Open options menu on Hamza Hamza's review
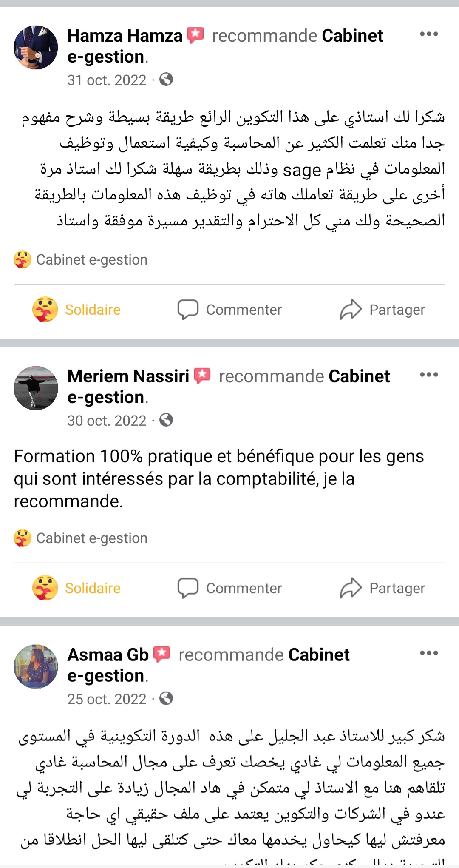The width and height of the screenshot is (459, 868). 428,34
